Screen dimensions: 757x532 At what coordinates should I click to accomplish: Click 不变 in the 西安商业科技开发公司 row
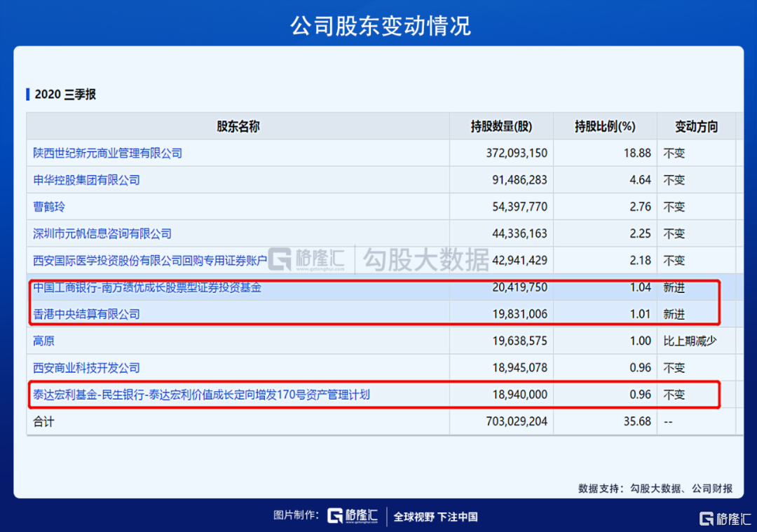(x=674, y=368)
